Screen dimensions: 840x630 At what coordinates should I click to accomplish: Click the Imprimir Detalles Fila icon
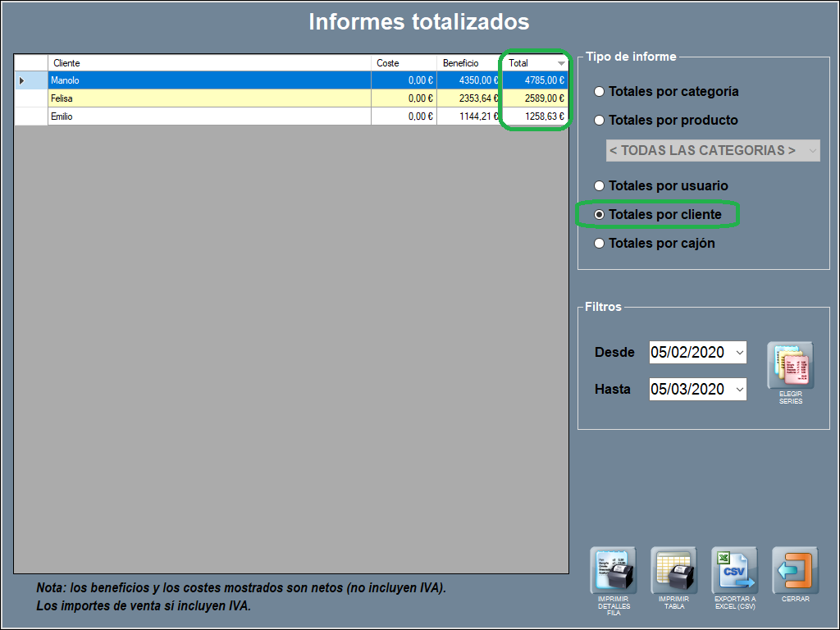[614, 571]
